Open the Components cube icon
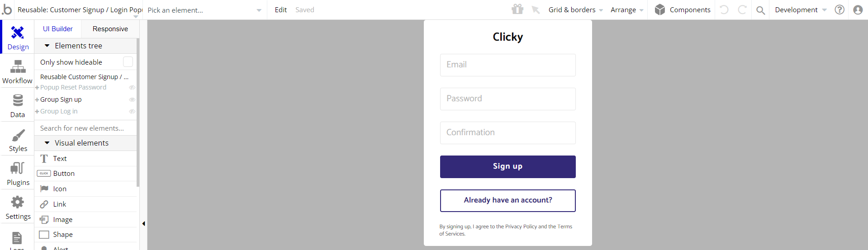Image resolution: width=868 pixels, height=250 pixels. (660, 9)
